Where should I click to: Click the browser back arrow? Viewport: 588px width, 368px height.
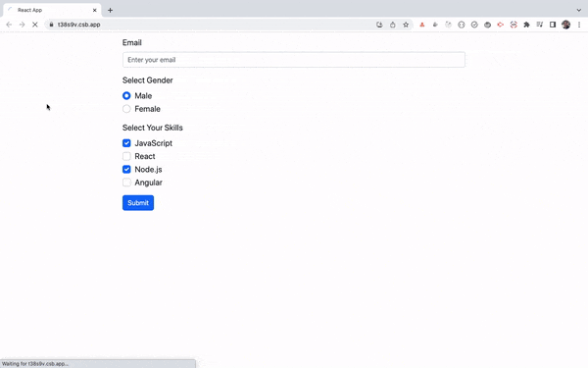9,25
